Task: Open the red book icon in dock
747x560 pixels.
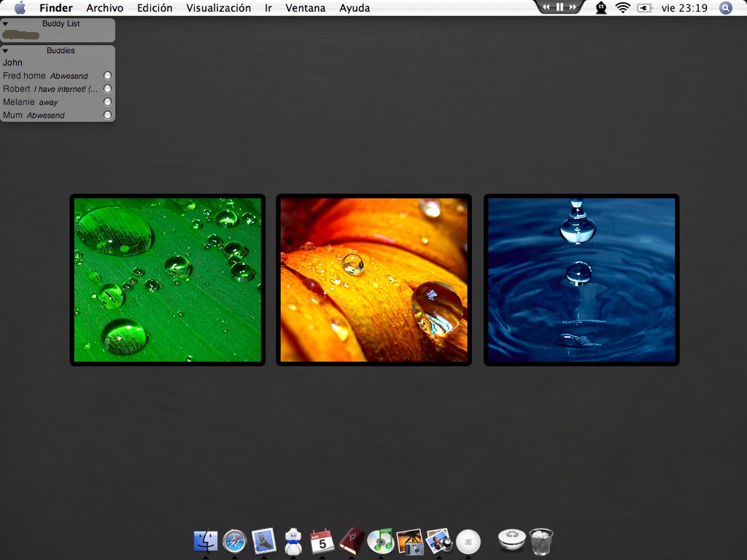Action: tap(352, 542)
